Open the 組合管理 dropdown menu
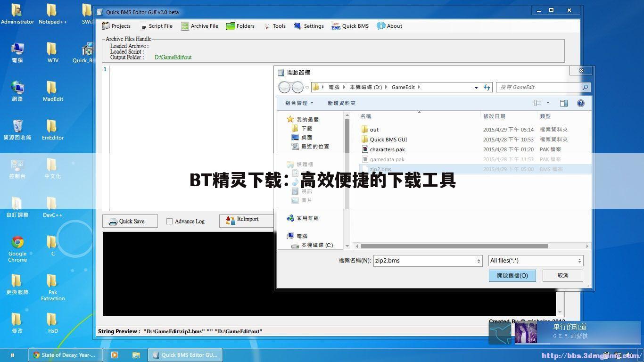Viewport: 644px width, 362px height. (x=299, y=103)
